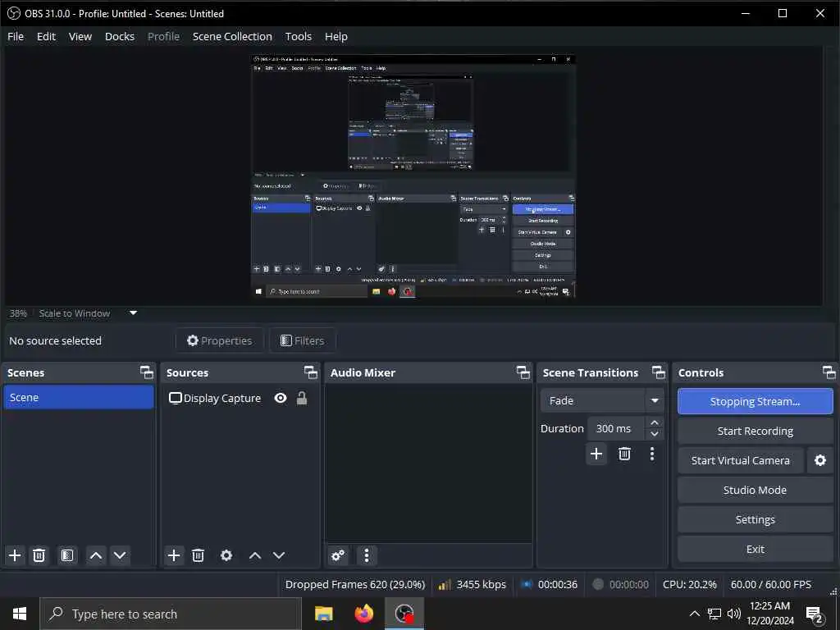Select the Display Capture source row
840x630 pixels.
(x=240, y=398)
